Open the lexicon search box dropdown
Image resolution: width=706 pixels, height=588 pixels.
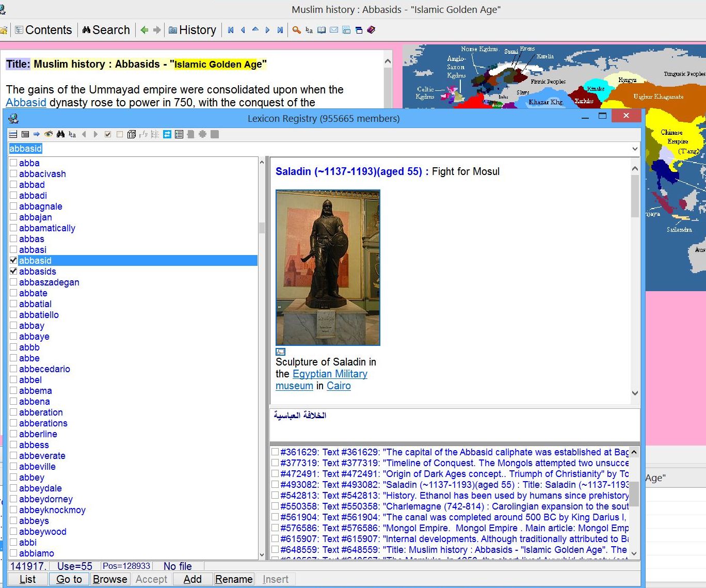point(635,149)
